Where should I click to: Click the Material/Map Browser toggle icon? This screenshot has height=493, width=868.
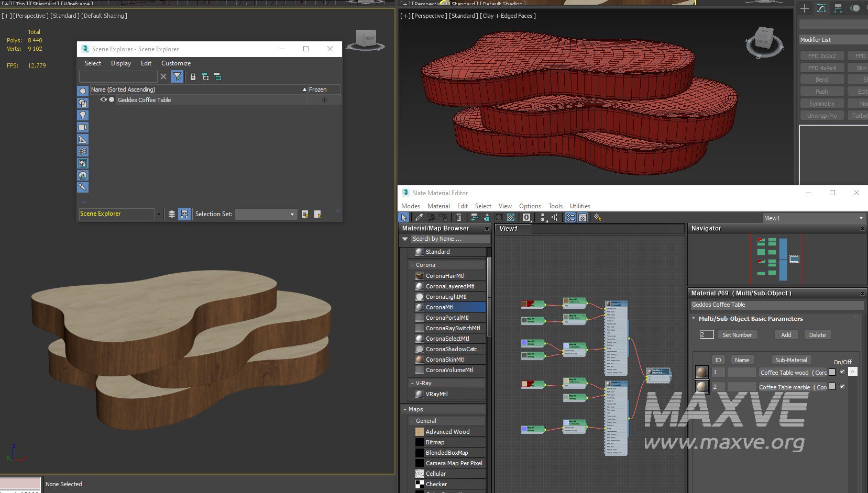(570, 218)
